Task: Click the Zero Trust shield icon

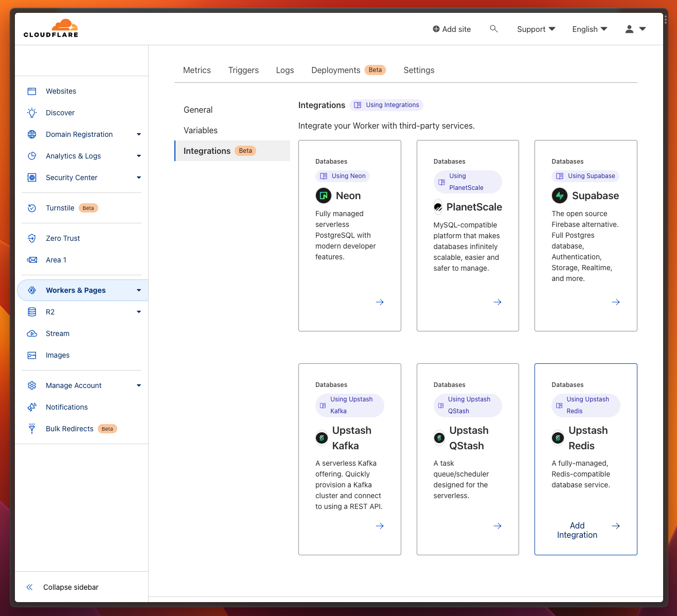Action: 32,238
